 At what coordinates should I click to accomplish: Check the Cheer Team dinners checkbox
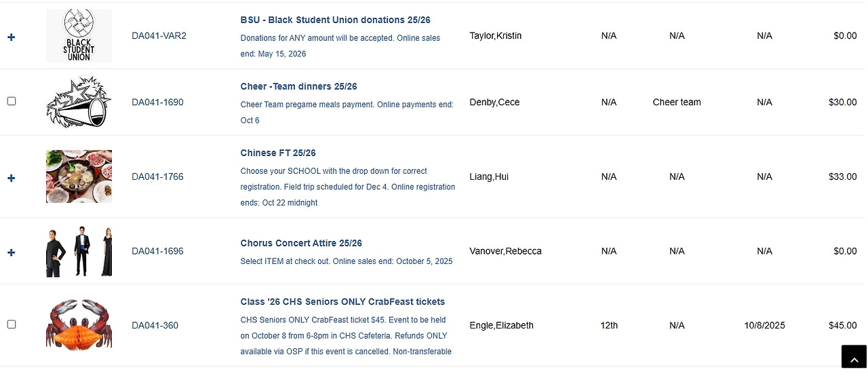(12, 101)
